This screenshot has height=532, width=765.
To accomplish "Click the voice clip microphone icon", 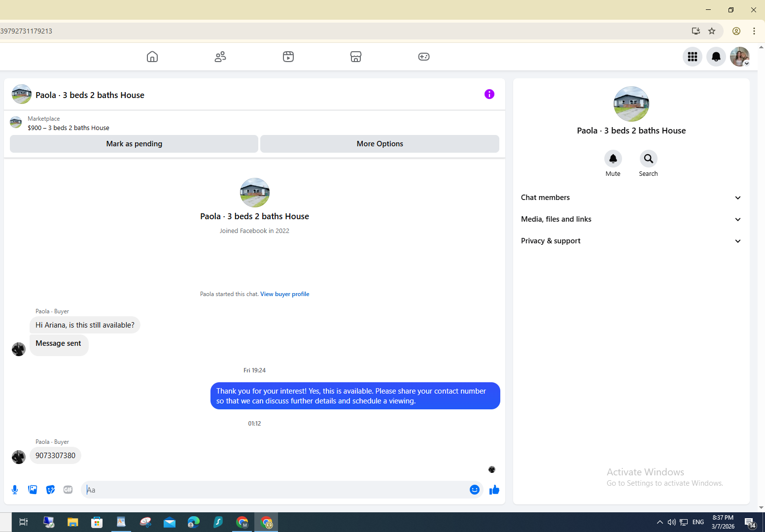I will pos(15,490).
